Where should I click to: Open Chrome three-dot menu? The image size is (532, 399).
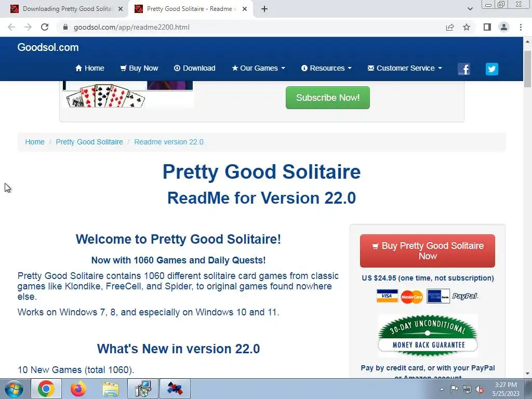coord(521,27)
